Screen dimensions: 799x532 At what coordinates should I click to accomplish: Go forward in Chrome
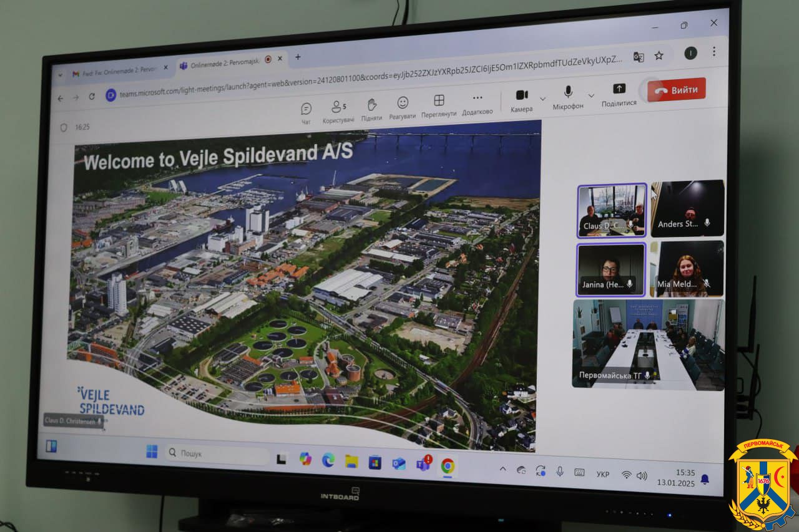tap(76, 97)
